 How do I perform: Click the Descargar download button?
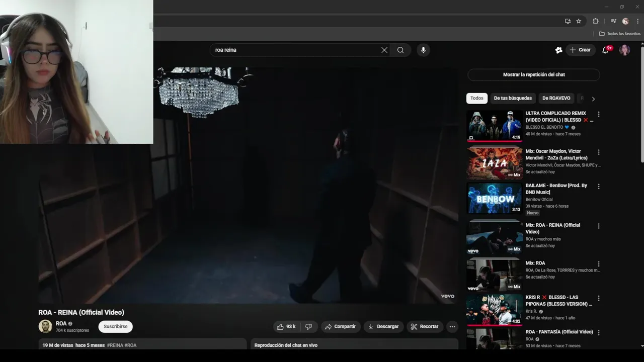pos(383,327)
